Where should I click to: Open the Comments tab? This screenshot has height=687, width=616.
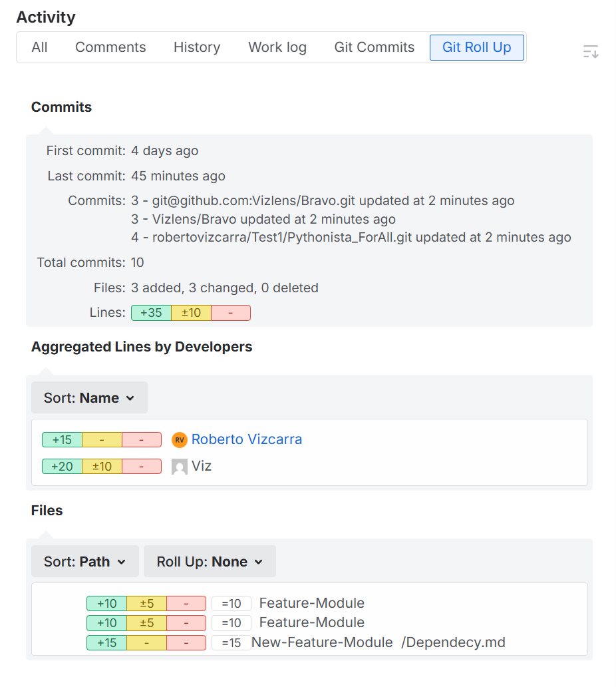(x=110, y=47)
